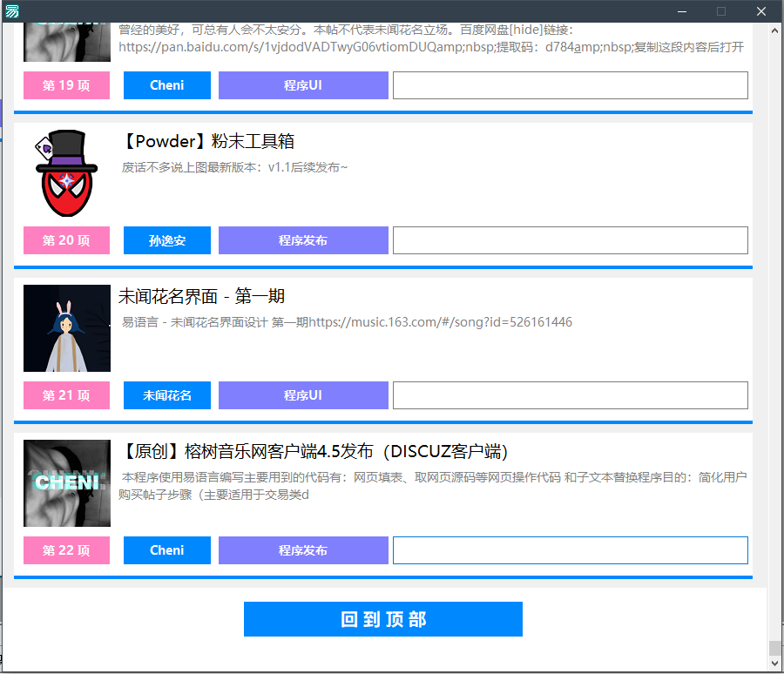Click the 第 19 项 pink label
This screenshot has height=674, width=784.
66,85
